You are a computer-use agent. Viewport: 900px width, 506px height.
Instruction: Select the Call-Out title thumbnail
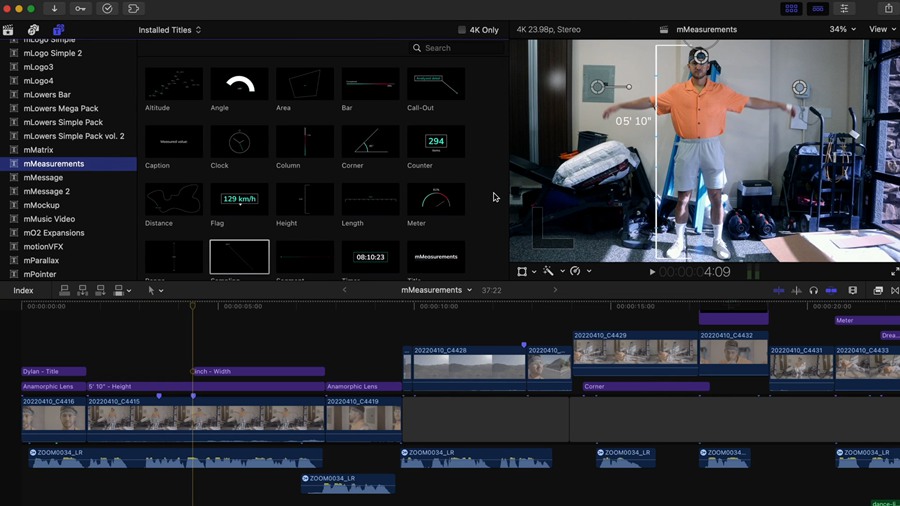point(436,84)
